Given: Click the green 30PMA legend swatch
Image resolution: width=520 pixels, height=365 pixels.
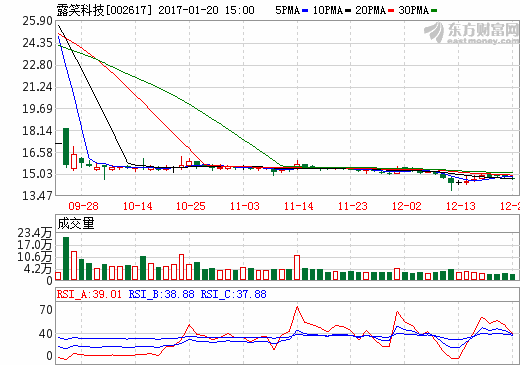Looking at the screenshot, I should pyautogui.click(x=434, y=11).
